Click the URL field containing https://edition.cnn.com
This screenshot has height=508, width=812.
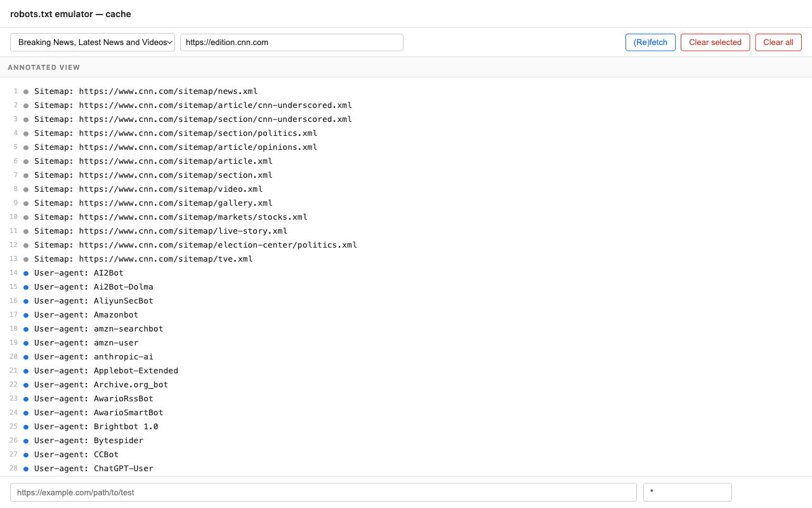click(292, 43)
